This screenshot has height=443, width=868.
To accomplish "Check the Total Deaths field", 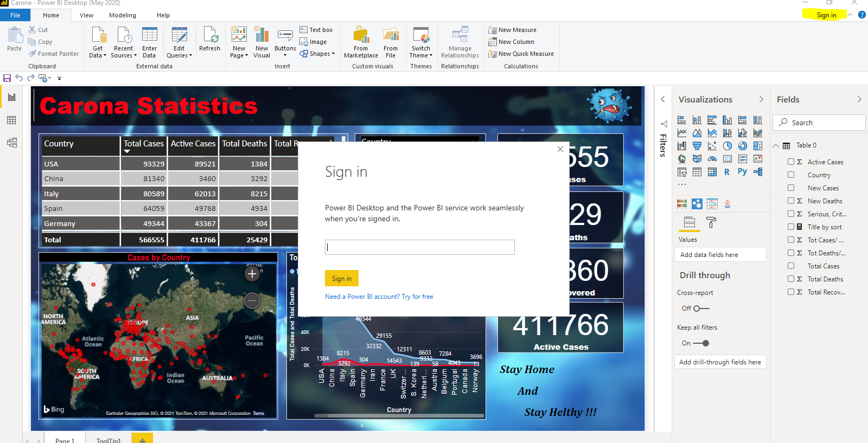I will [791, 279].
